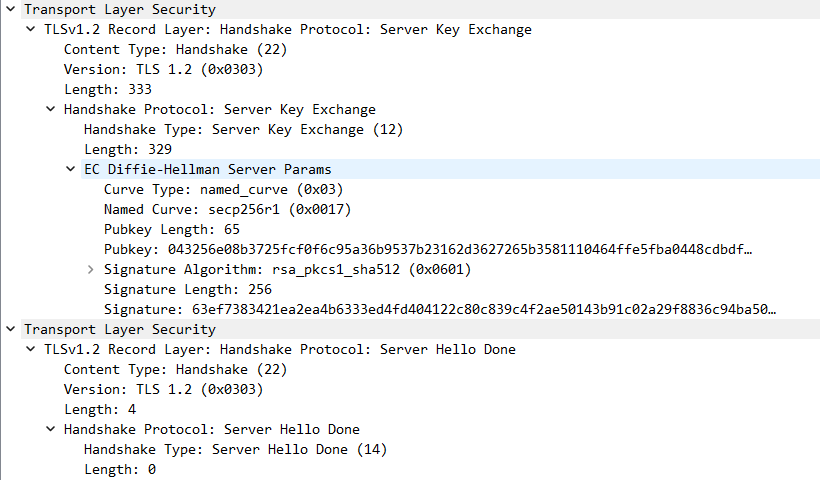Click the last Length: 0 row
This screenshot has height=480, width=820.
click(x=119, y=469)
